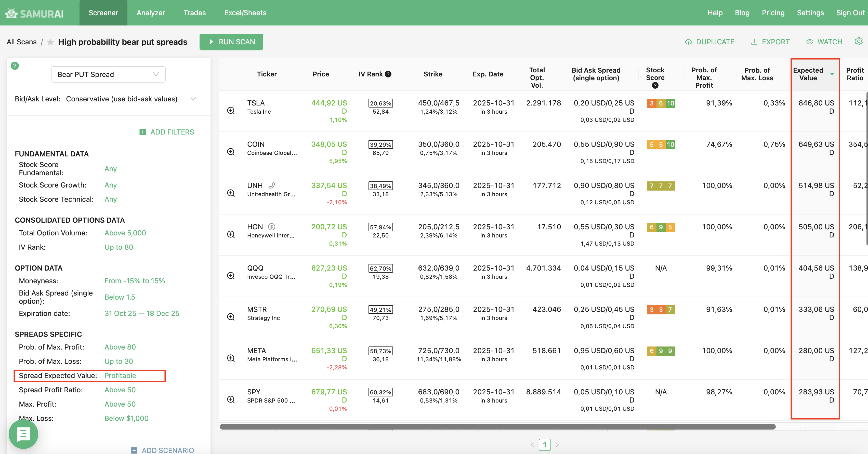Click green help question mark in filter panel
Image resolution: width=868 pixels, height=454 pixels.
coord(15,66)
